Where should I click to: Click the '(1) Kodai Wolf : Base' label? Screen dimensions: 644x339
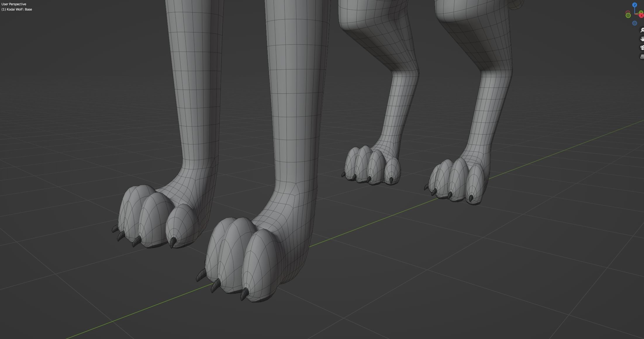[17, 9]
